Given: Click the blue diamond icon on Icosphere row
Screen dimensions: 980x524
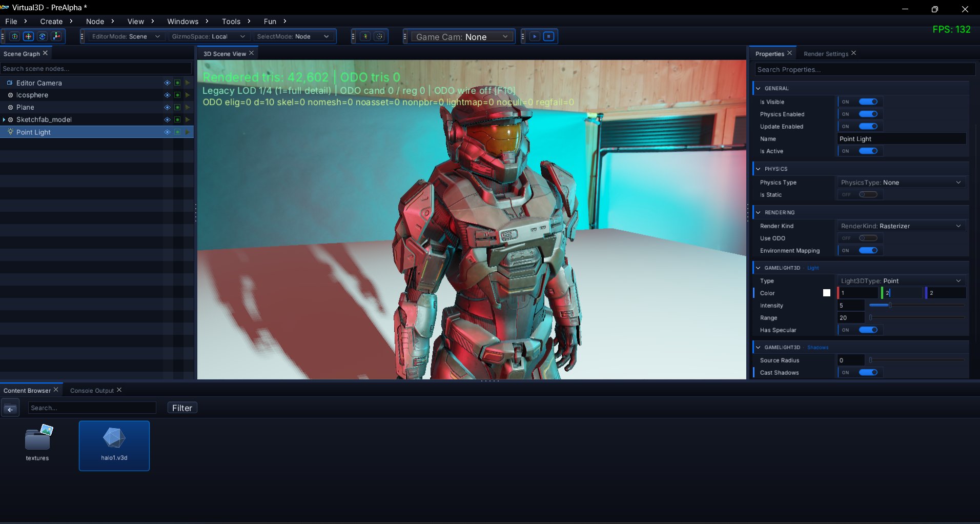Looking at the screenshot, I should click(167, 95).
